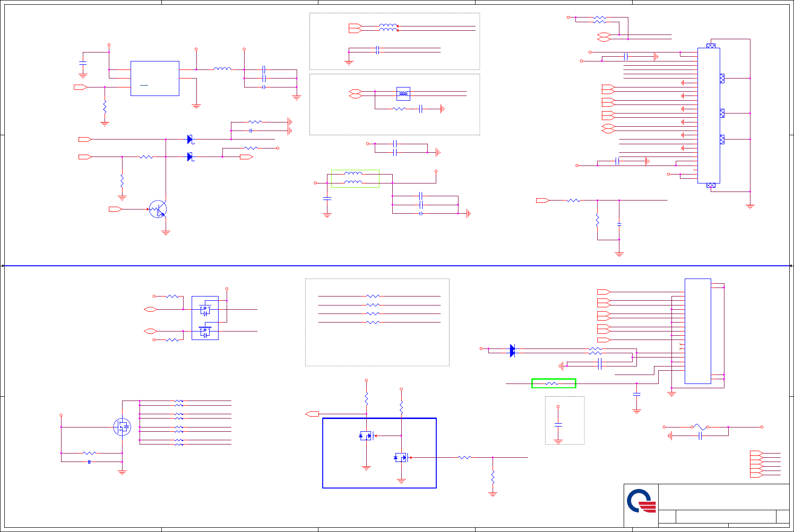The image size is (794, 532).
Task: Click the Quanta logo in the title block
Action: (641, 501)
